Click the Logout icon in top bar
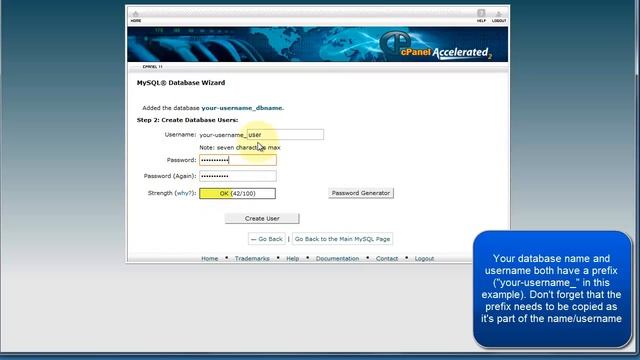Screen dimensions: 640x360 499,16
